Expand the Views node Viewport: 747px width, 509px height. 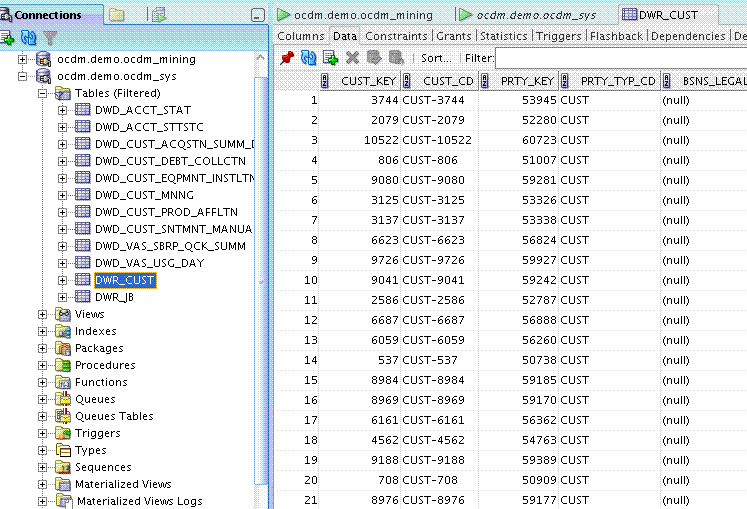(x=43, y=314)
